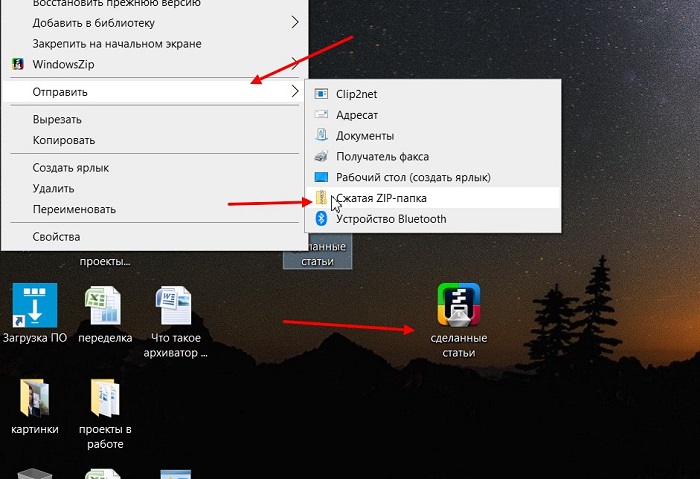The width and height of the screenshot is (700, 479).
Task: Open the переделка Excel file icon
Action: tap(105, 305)
